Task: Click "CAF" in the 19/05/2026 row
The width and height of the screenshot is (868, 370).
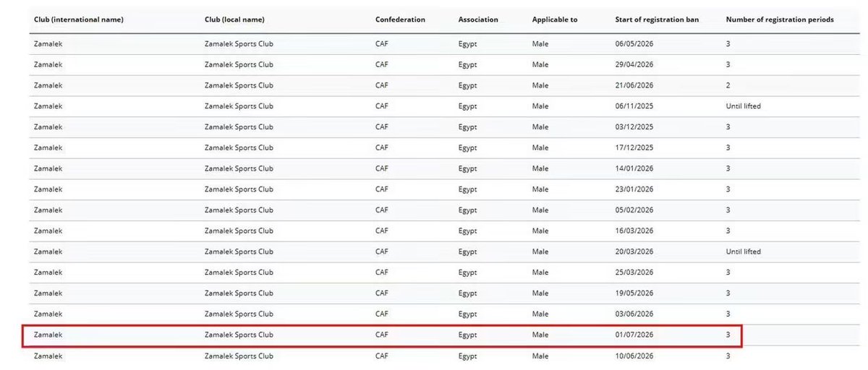Action: [x=382, y=293]
